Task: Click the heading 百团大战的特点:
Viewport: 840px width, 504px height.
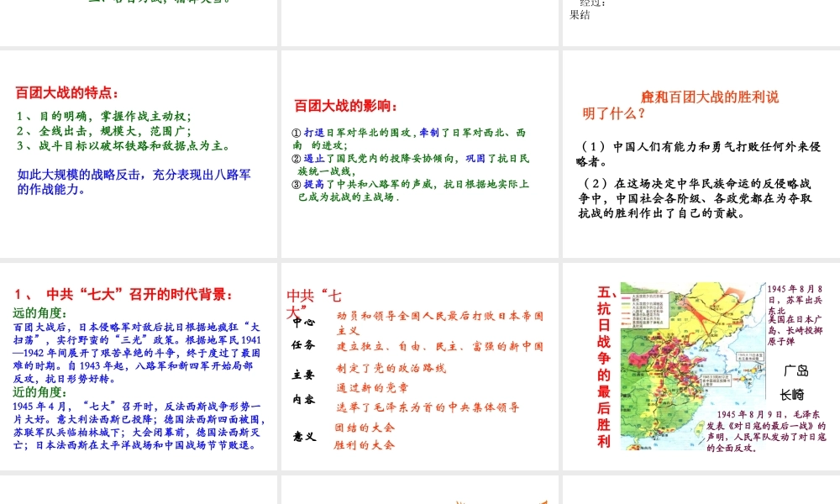Action: coord(67,92)
